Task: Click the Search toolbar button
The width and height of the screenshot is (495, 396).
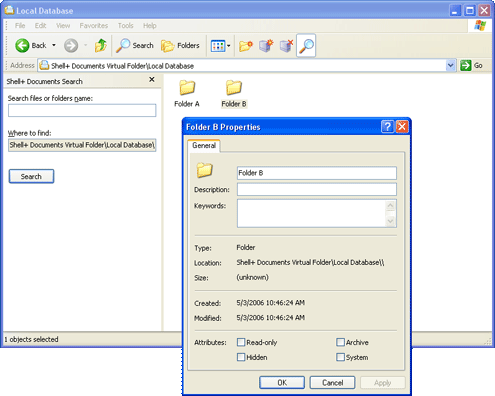Action: [x=135, y=45]
